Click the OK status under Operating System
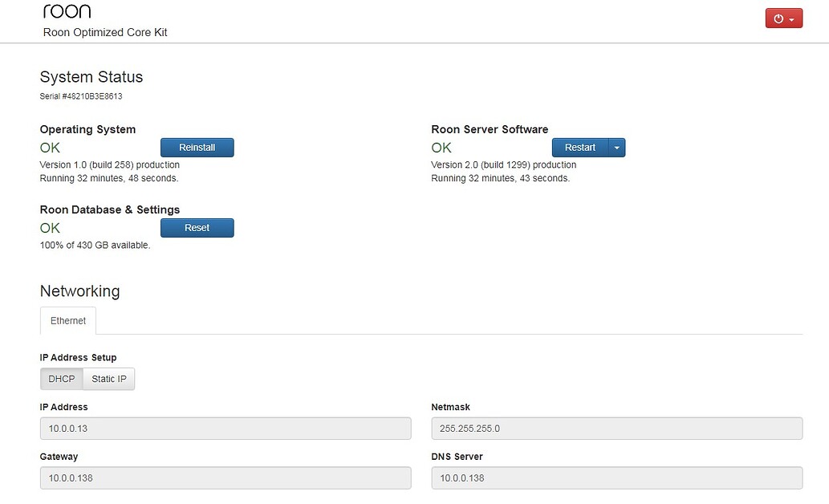The width and height of the screenshot is (829, 504). point(49,148)
